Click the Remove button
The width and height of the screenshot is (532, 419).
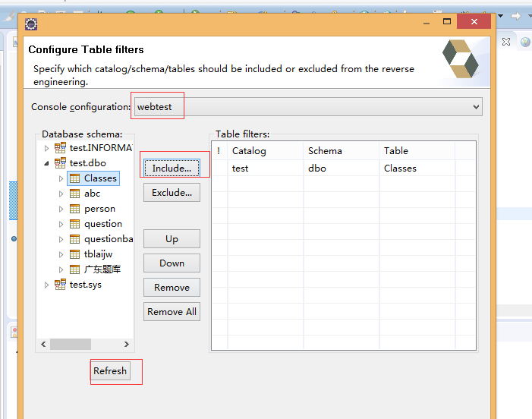[172, 288]
